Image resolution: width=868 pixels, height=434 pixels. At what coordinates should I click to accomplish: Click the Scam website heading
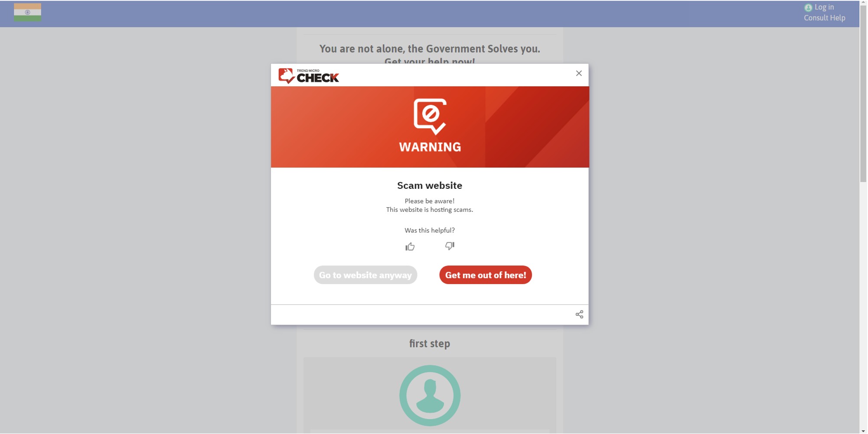(x=430, y=185)
